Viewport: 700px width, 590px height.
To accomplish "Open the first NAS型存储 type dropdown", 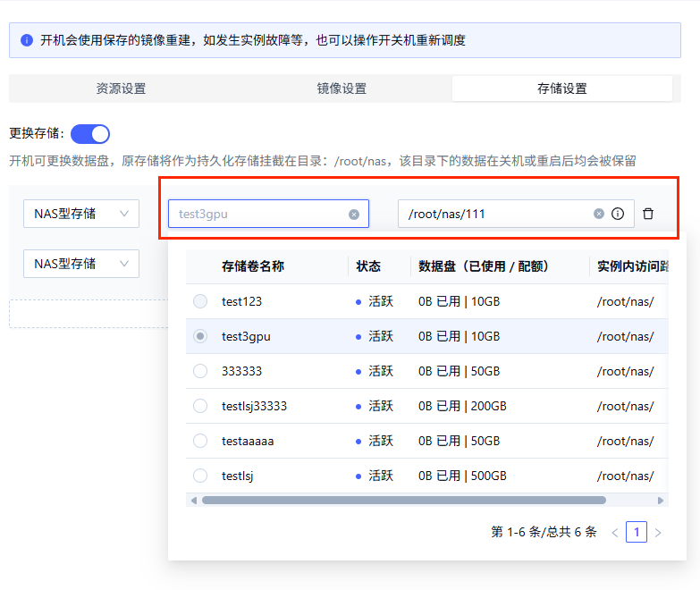I will tap(81, 214).
